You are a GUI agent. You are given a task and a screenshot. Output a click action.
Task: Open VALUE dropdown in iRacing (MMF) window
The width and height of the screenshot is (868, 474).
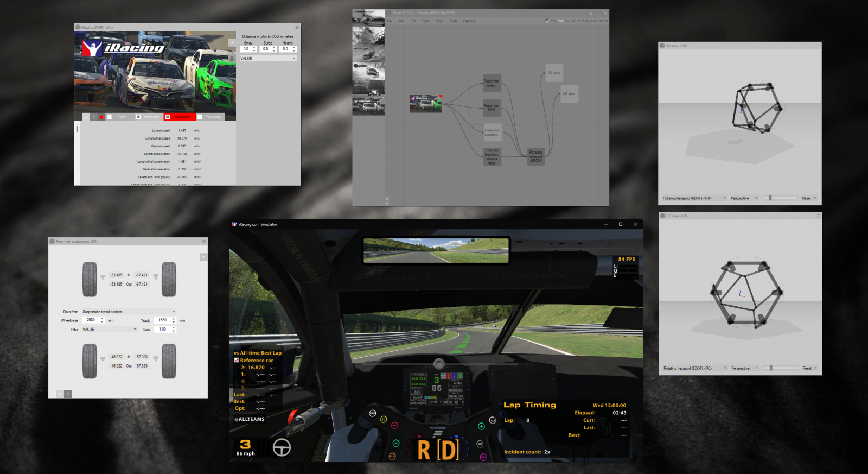268,58
